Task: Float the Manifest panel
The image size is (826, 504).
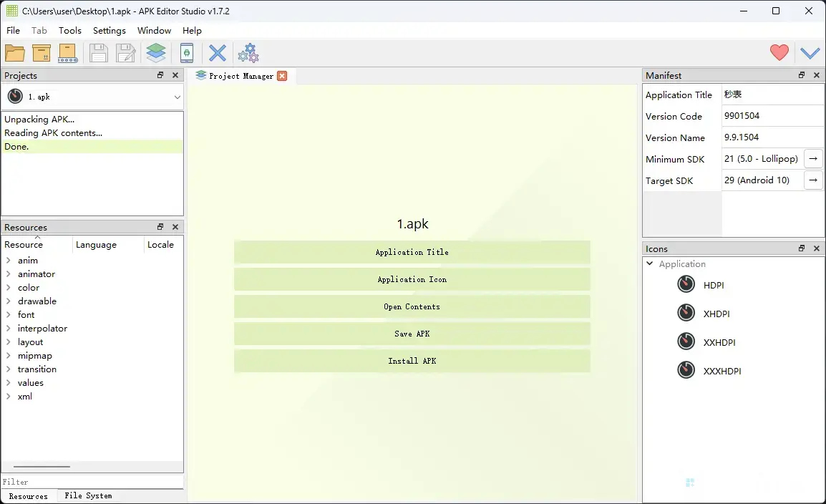Action: (x=801, y=75)
